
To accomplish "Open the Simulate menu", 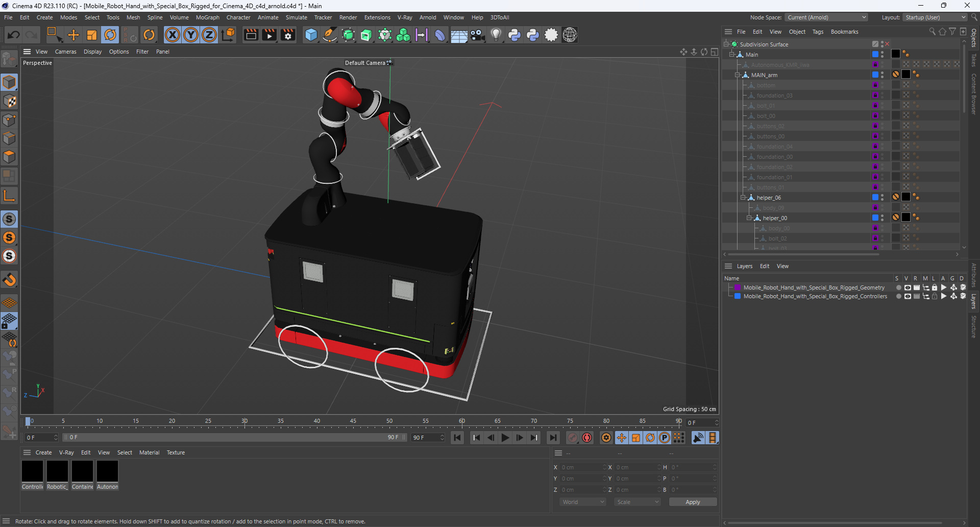I will 296,17.
